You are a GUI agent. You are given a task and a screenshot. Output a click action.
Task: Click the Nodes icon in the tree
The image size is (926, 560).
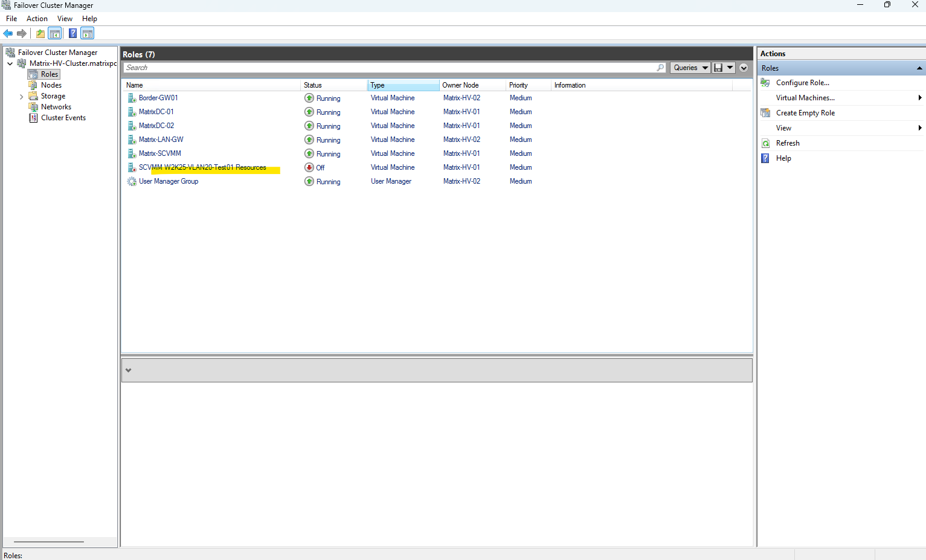(33, 85)
